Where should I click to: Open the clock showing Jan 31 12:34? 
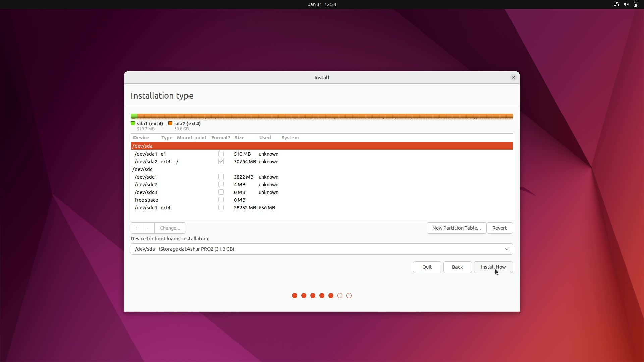tap(322, 4)
